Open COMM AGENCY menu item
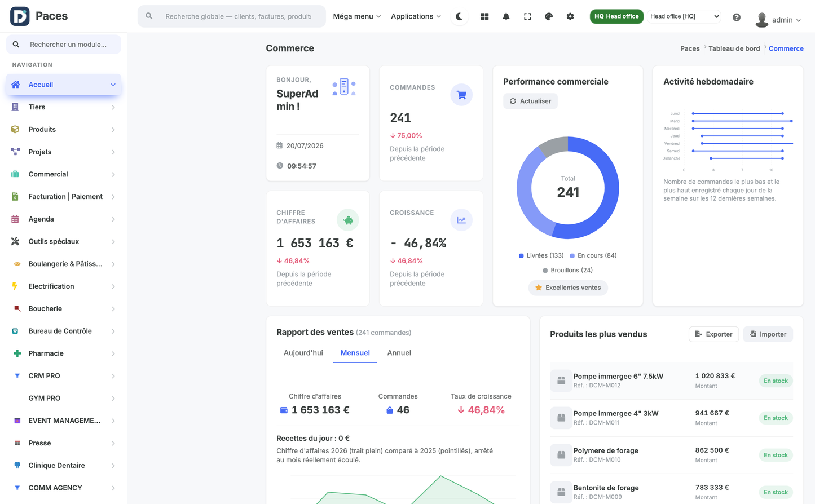Viewport: 815px width, 504px height. click(64, 488)
